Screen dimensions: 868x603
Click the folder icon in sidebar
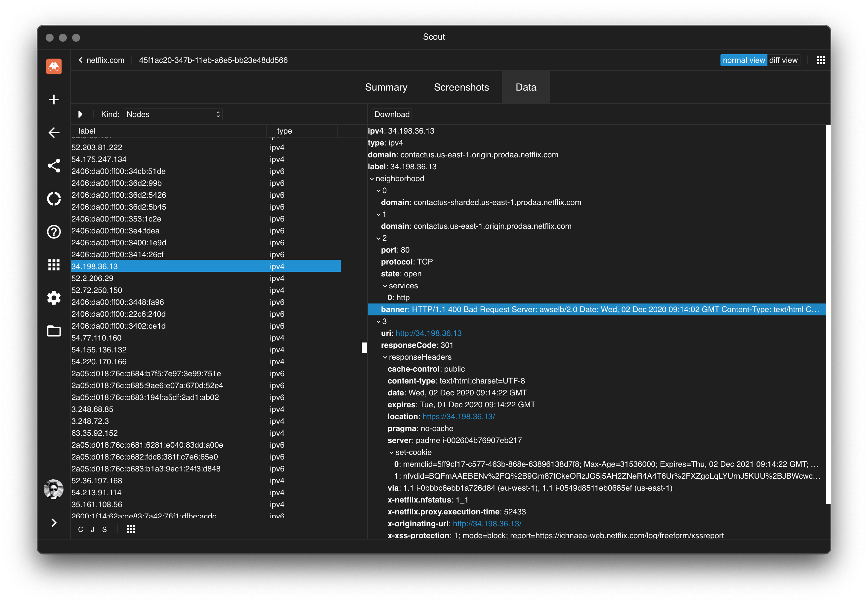pos(54,331)
